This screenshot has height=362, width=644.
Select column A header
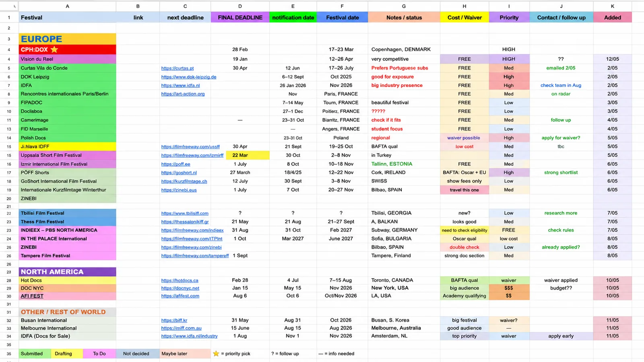pyautogui.click(x=67, y=6)
